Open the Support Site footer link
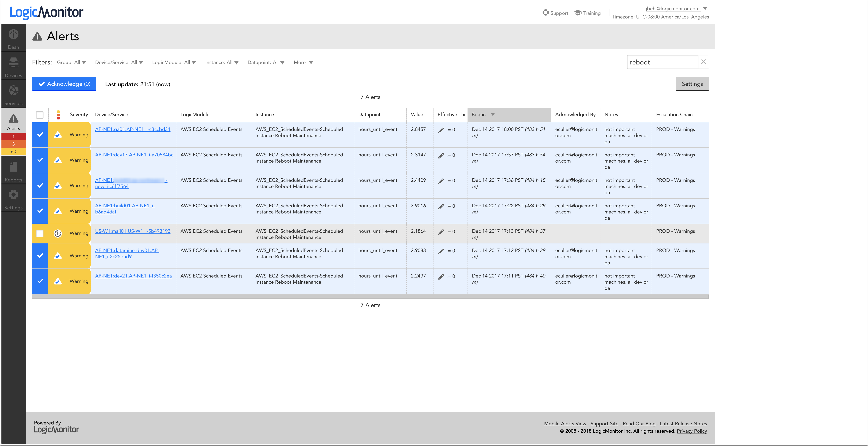 (604, 424)
